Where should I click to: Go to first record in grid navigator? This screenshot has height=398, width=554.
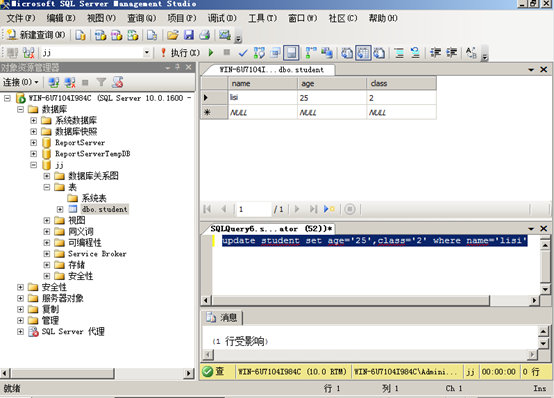coord(207,209)
